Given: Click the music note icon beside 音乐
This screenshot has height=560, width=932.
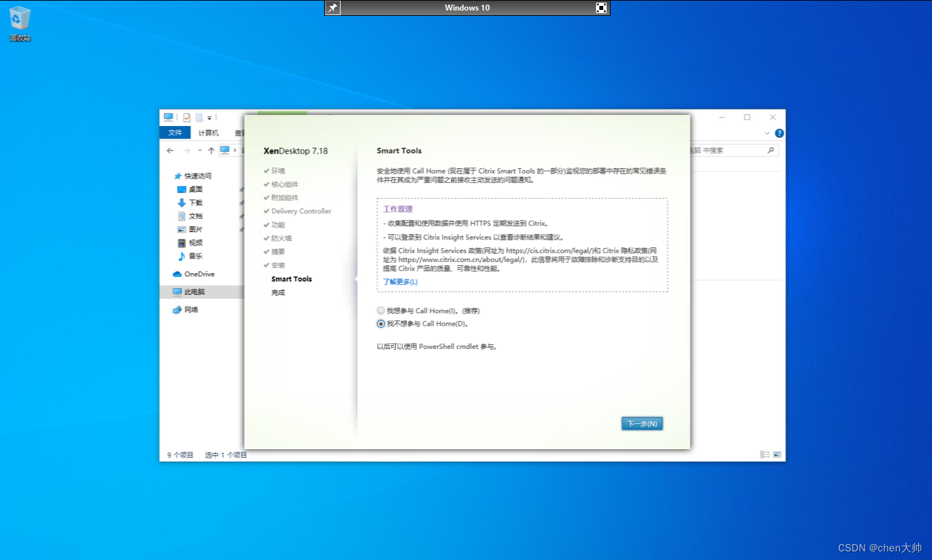Looking at the screenshot, I should (x=182, y=256).
